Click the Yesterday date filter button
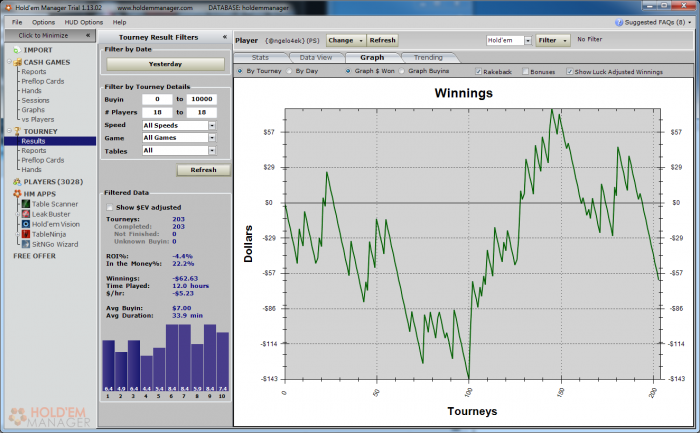This screenshot has width=700, height=433. click(165, 64)
